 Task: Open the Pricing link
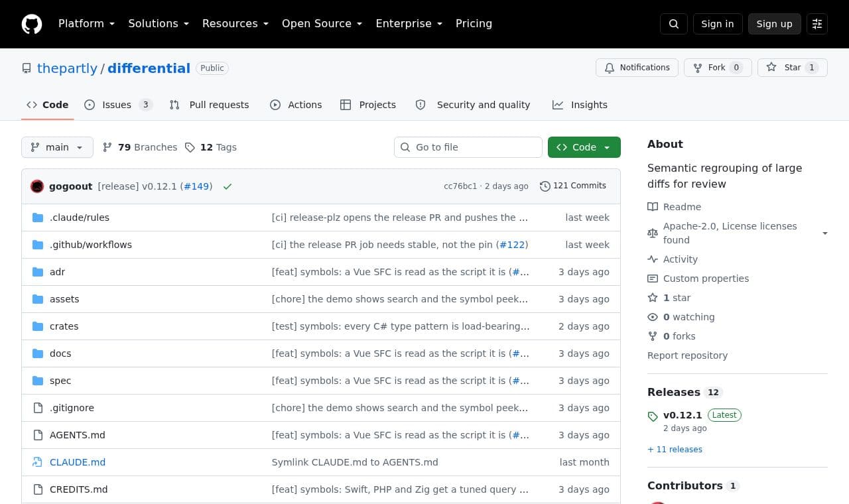[474, 23]
